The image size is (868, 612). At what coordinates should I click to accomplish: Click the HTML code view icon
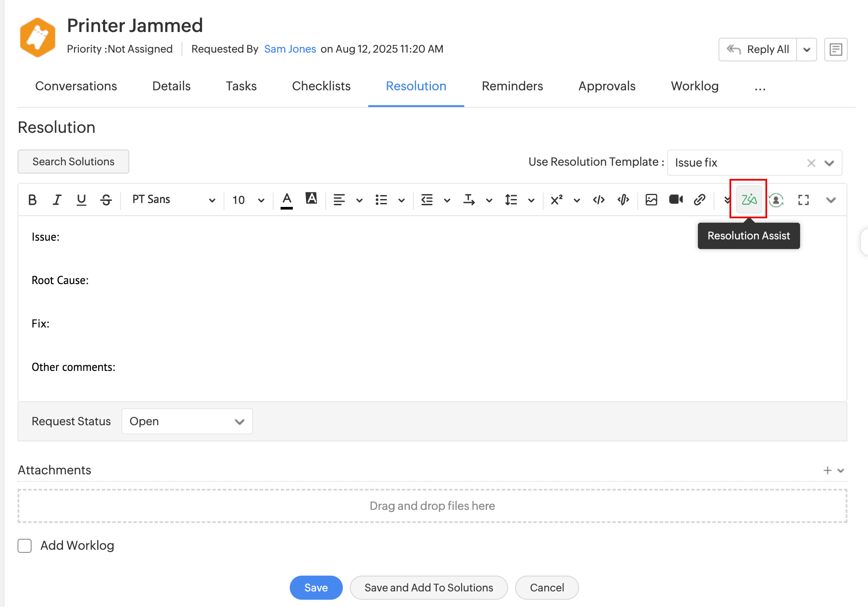coord(599,200)
